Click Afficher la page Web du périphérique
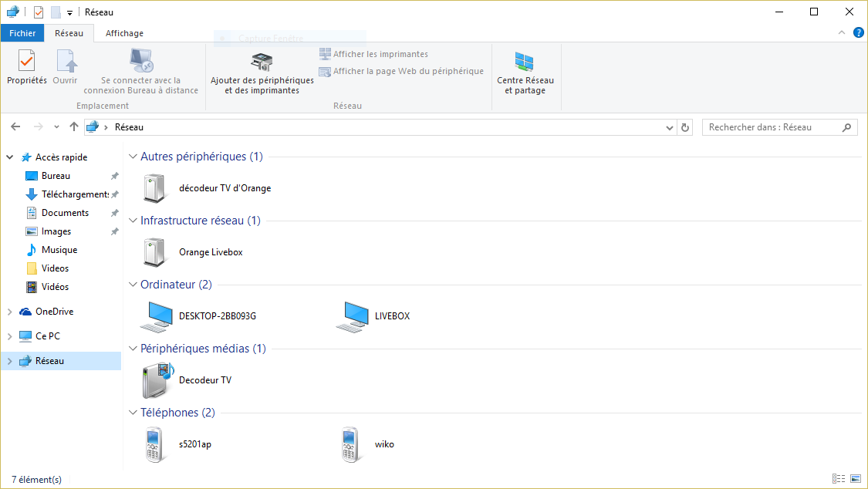Image resolution: width=868 pixels, height=489 pixels. (401, 72)
